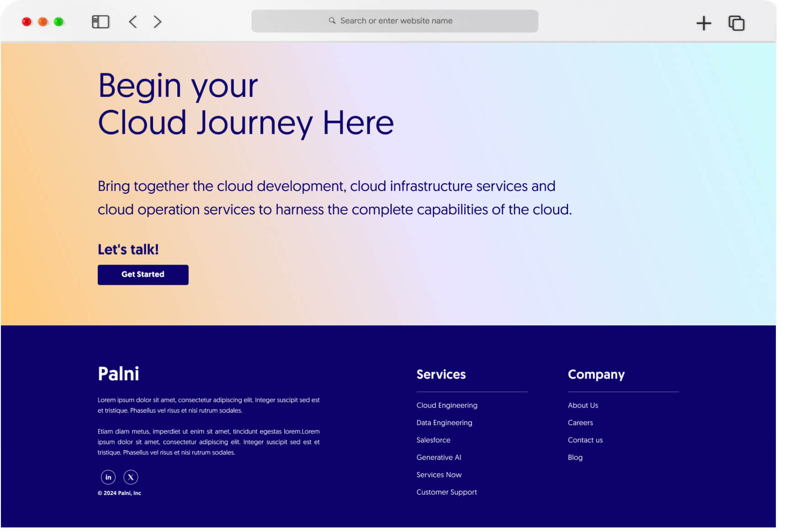Screen dimensions: 785x532
Task: Open the LinkedIn social icon
Action: tap(108, 477)
